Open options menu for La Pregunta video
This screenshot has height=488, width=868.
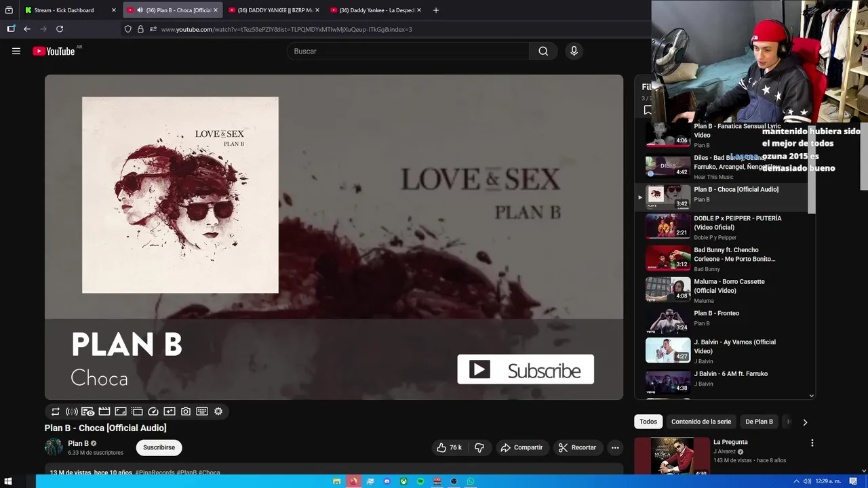tap(812, 443)
